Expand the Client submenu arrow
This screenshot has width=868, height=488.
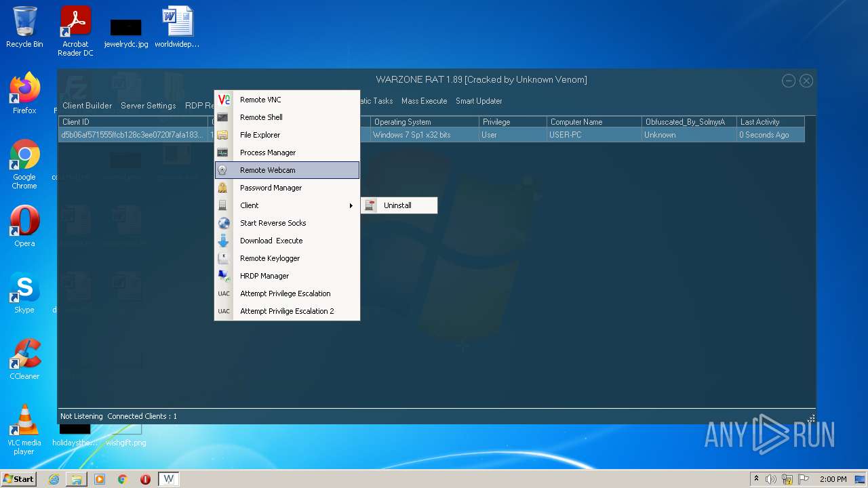coord(351,205)
